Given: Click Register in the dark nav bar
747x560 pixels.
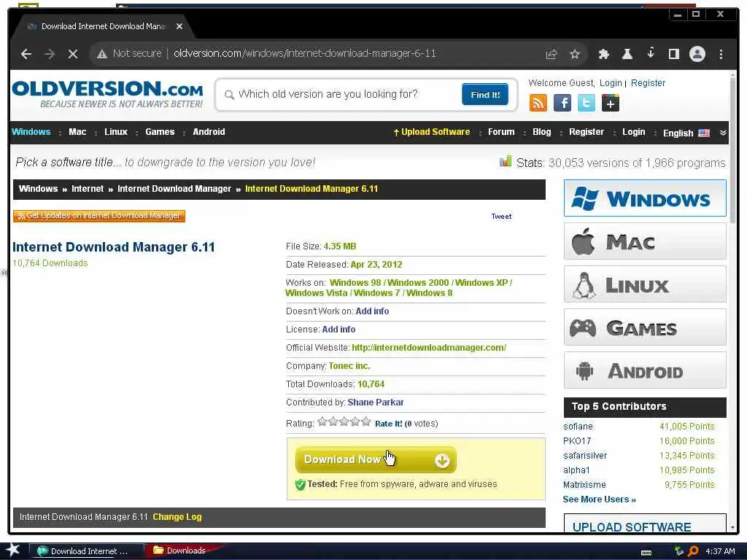Looking at the screenshot, I should coord(587,132).
